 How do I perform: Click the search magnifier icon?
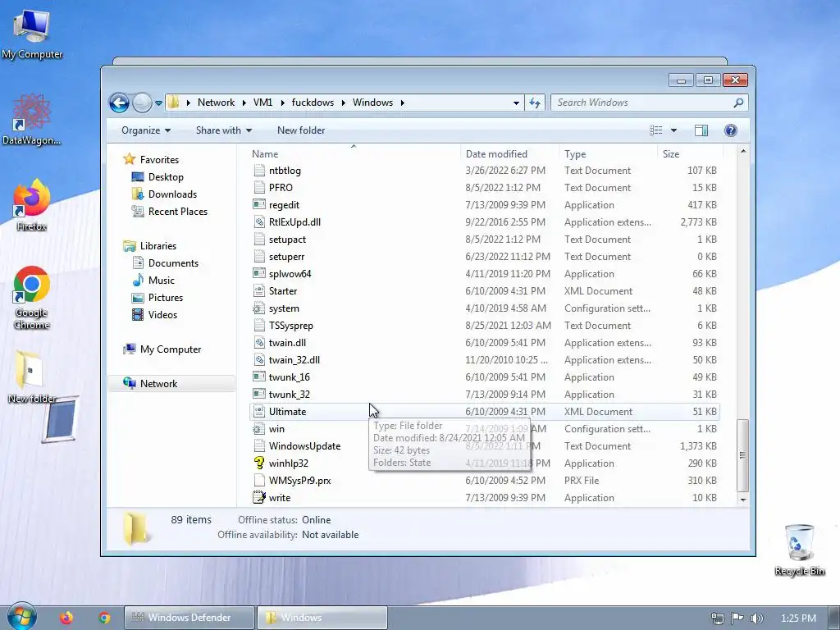[738, 103]
